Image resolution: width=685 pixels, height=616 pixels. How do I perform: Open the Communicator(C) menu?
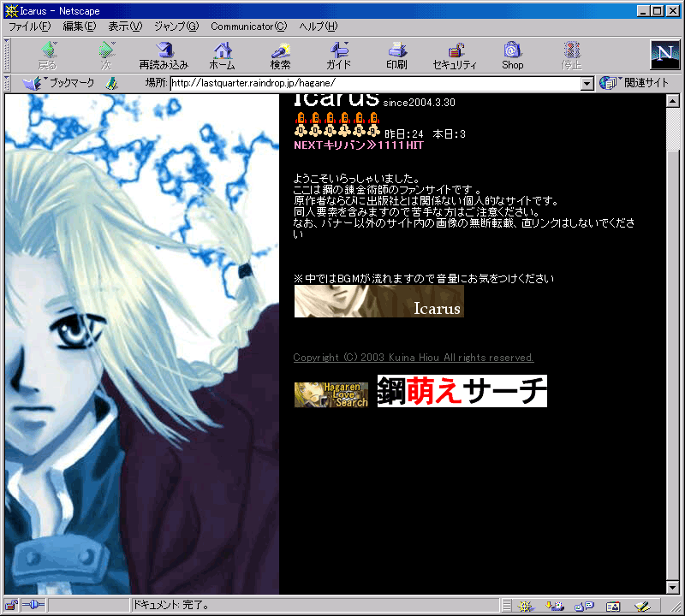tap(249, 27)
